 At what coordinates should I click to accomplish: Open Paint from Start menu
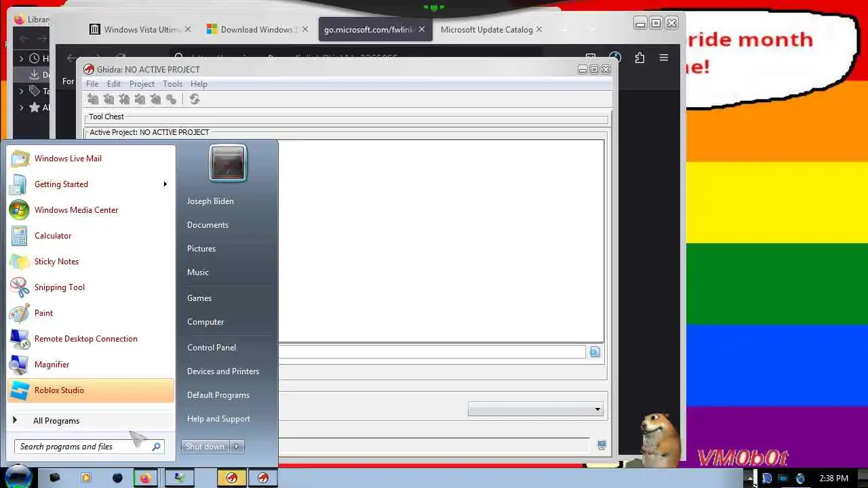tap(90, 313)
